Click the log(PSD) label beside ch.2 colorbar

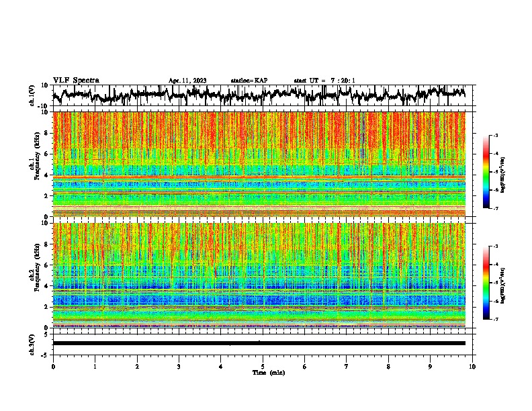[502, 285]
